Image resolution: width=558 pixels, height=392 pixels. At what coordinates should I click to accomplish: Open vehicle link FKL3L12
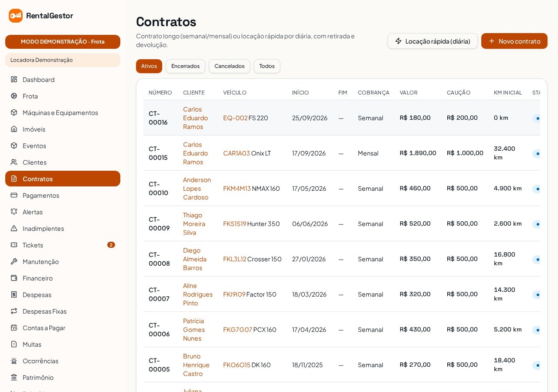[235, 259]
